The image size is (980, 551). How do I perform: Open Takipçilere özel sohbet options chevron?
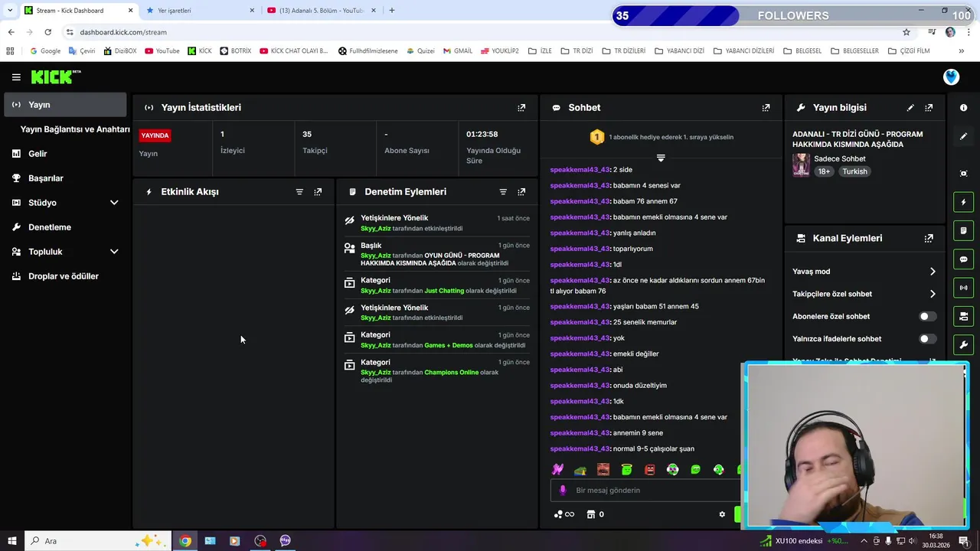pos(933,294)
